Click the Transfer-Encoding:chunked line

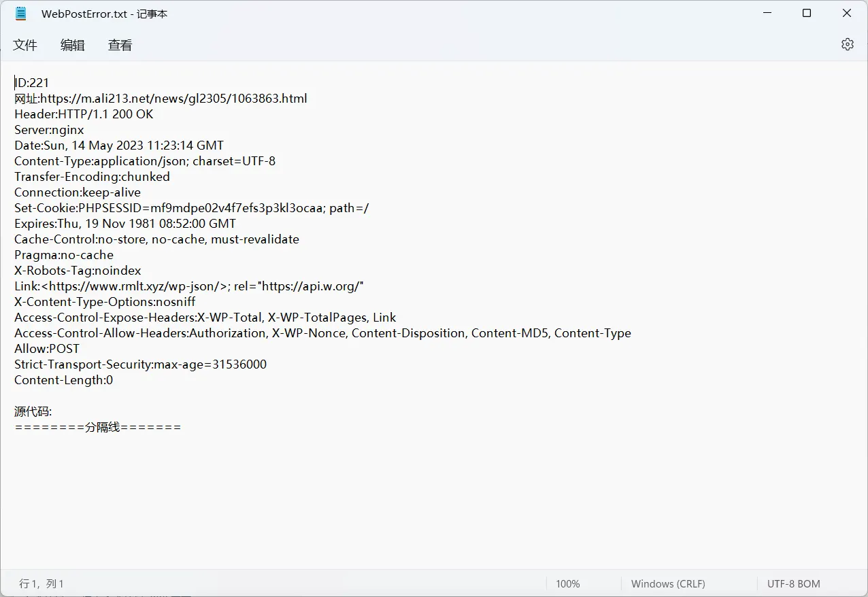(92, 177)
